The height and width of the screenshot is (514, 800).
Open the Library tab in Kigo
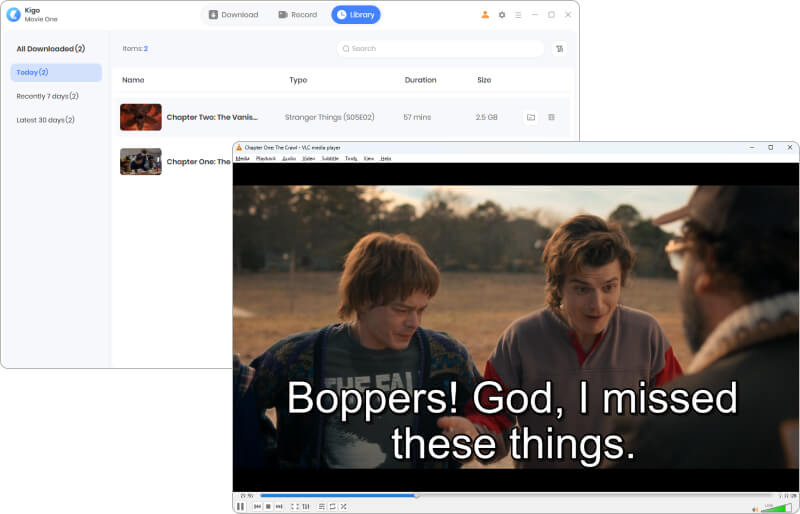[x=356, y=14]
